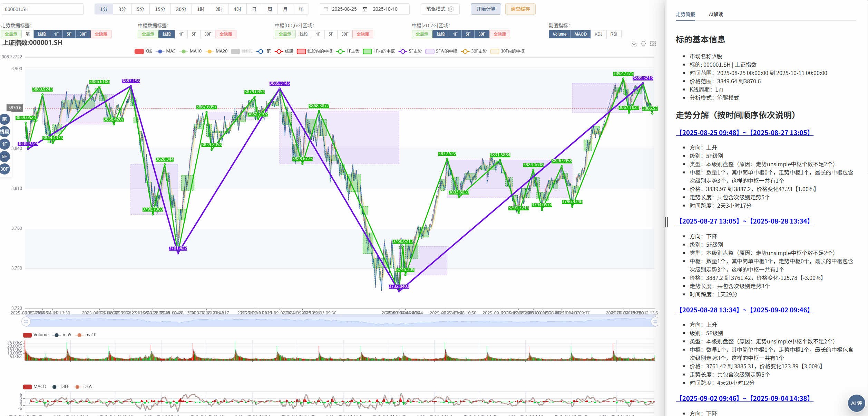Viewport: 868px width, 416px height.
Task: Click the 笔 circular button on left sidebar
Action: (x=4, y=119)
